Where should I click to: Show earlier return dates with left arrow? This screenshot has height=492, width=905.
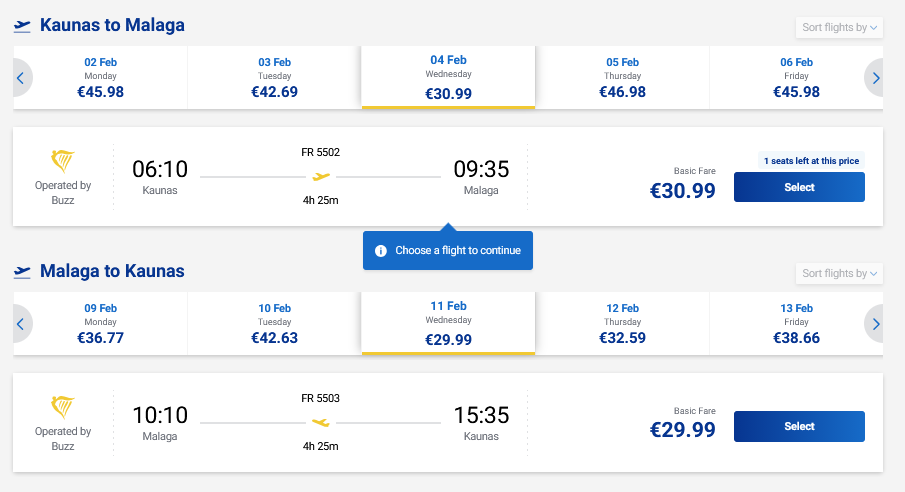tap(19, 323)
